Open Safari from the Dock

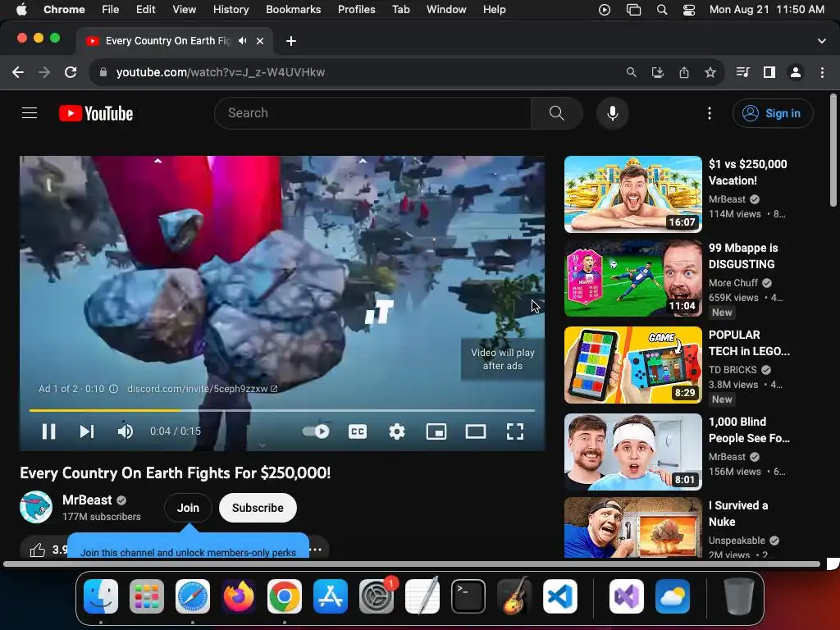tap(192, 596)
